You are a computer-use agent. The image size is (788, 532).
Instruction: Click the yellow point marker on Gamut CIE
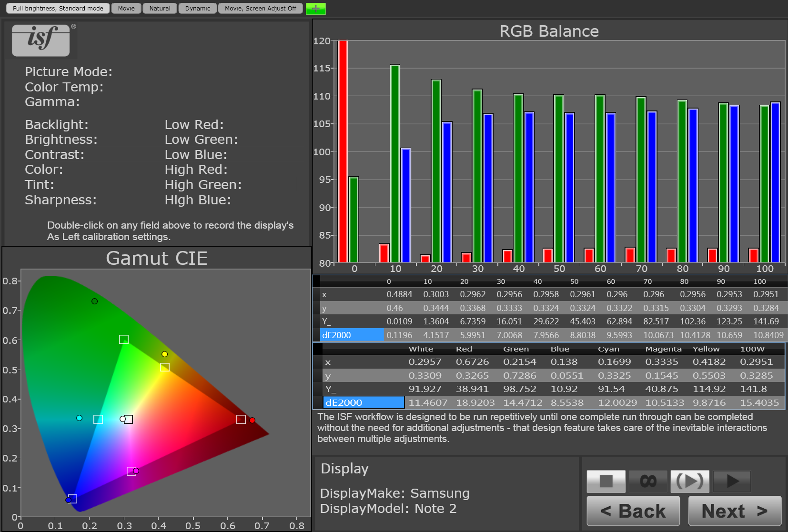[164, 354]
